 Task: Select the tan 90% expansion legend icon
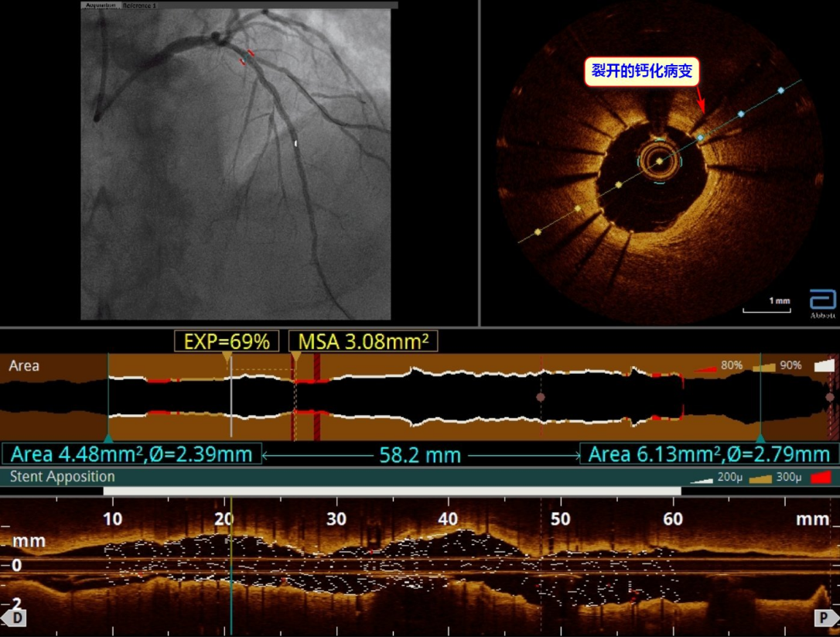click(x=764, y=367)
